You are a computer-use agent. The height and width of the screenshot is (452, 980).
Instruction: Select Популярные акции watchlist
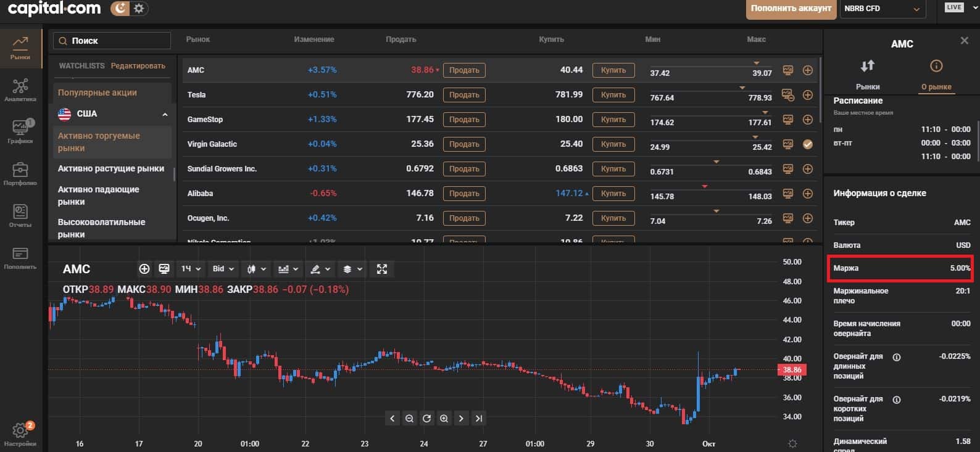pos(98,92)
